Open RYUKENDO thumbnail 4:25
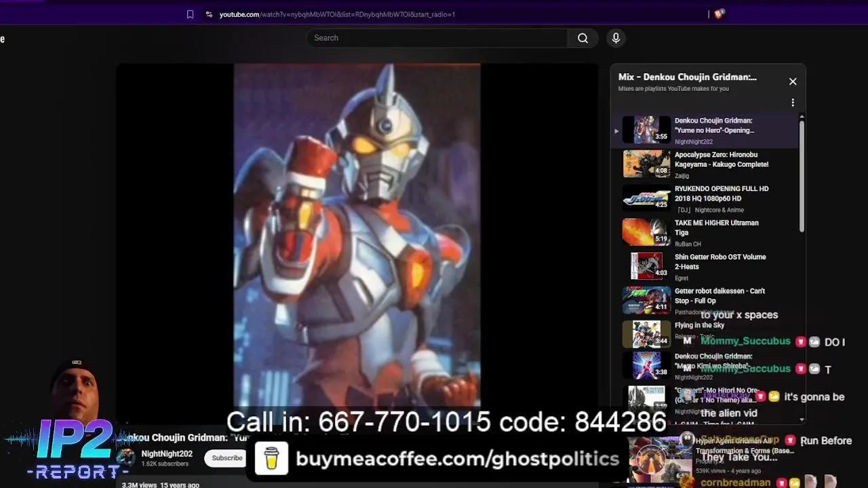The height and width of the screenshot is (488, 868). click(646, 197)
